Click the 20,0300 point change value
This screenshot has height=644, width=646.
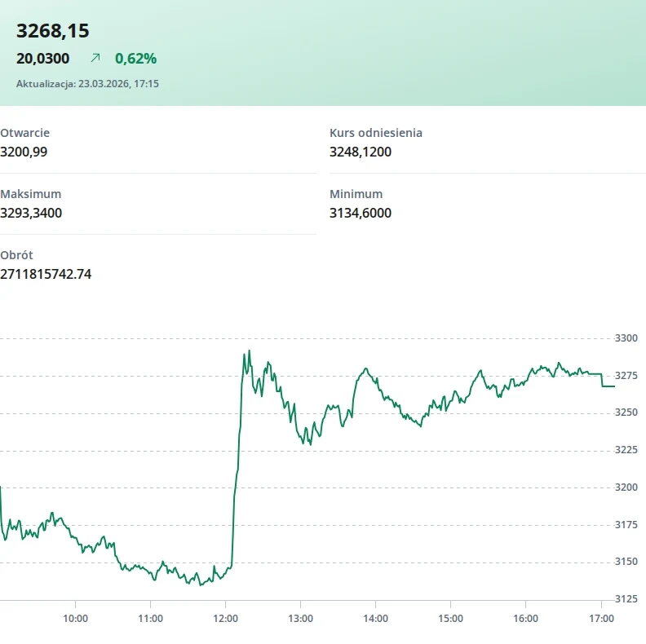click(x=43, y=58)
